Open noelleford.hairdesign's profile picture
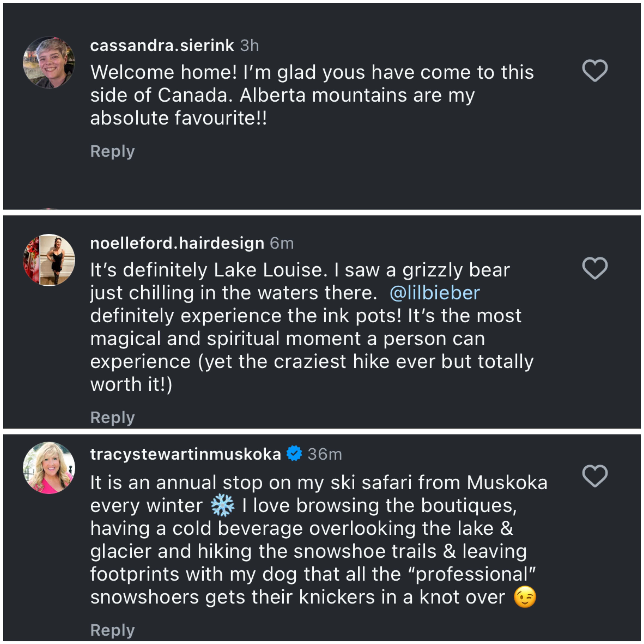The image size is (644, 644). coord(49,260)
